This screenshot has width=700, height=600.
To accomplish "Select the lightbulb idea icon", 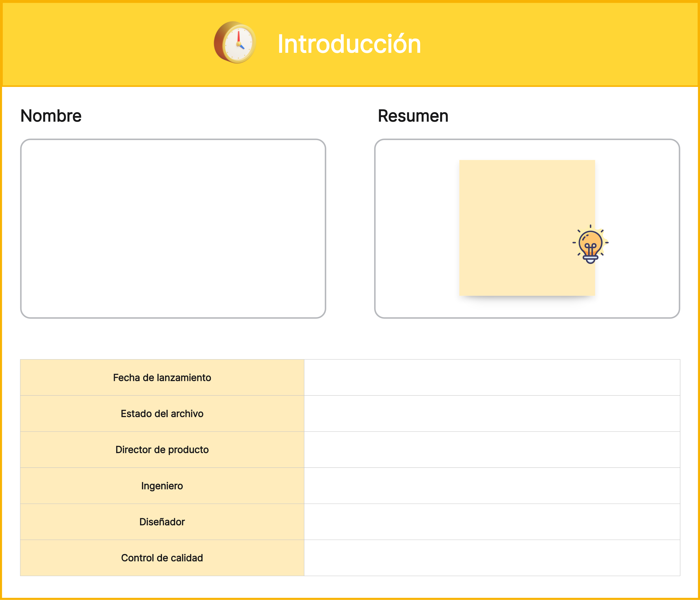I will 590,244.
